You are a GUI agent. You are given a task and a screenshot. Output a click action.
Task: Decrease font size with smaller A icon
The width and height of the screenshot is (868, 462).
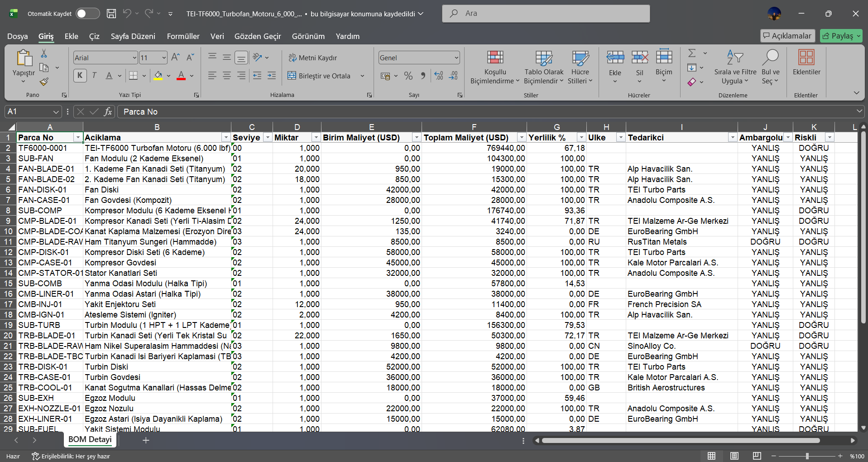[190, 57]
